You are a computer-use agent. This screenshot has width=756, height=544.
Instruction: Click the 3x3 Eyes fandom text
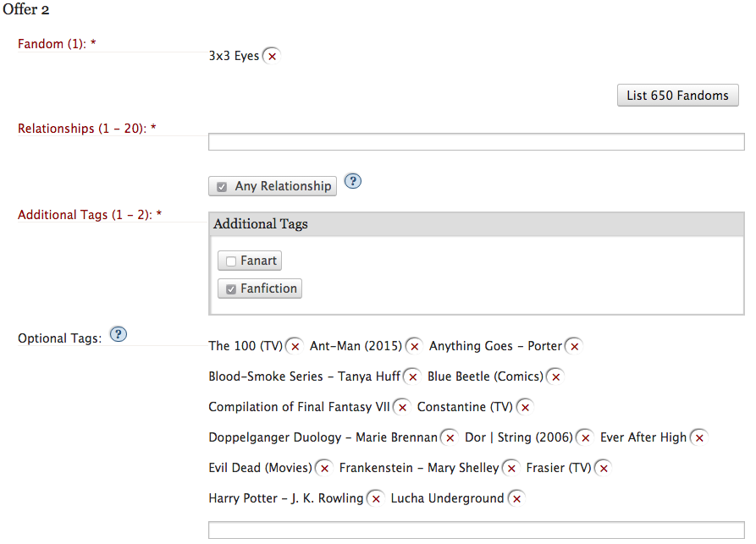click(234, 56)
